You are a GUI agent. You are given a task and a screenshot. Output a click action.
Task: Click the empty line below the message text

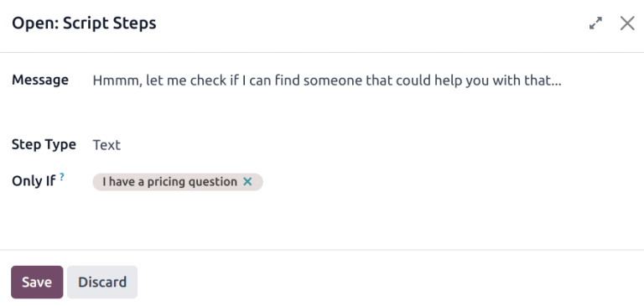362,102
